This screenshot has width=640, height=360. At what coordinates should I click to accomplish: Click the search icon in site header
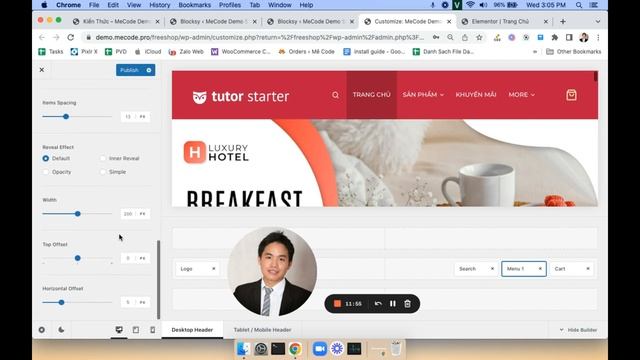pyautogui.click(x=336, y=95)
